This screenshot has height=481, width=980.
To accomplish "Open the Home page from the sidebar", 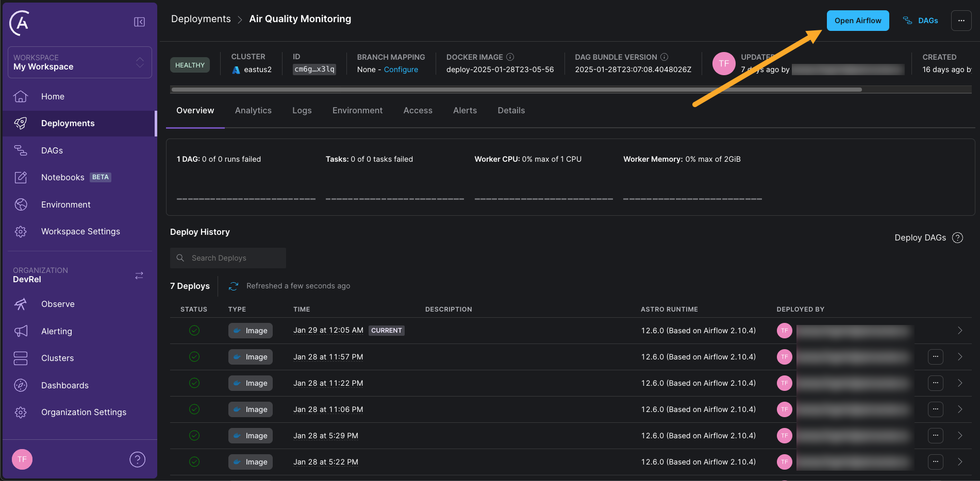I will [53, 96].
